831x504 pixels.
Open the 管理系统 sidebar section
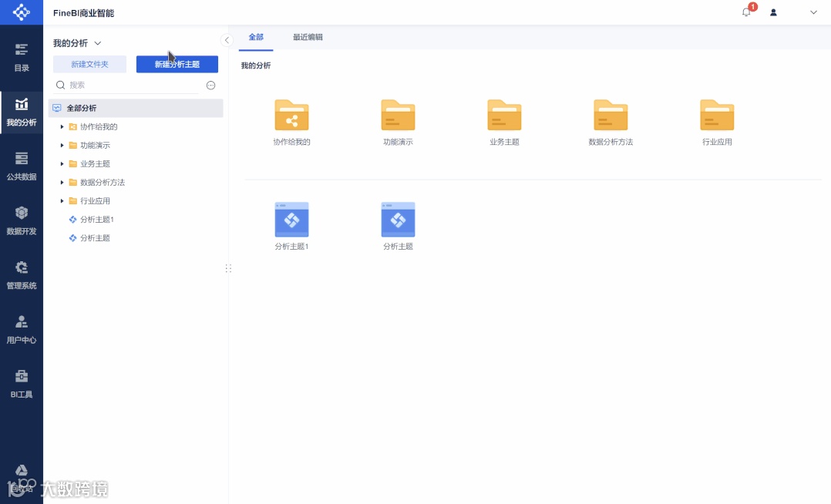(22, 276)
